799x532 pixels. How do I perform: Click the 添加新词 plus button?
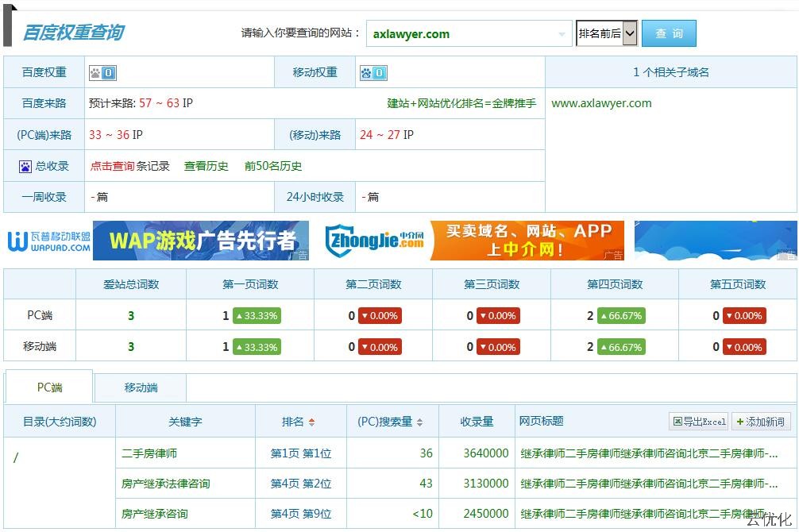tap(760, 422)
